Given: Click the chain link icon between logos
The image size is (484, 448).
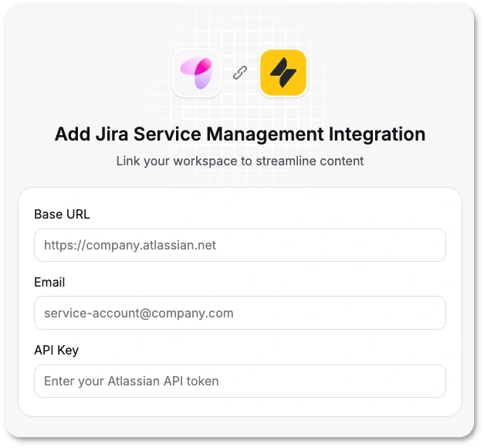Looking at the screenshot, I should pyautogui.click(x=240, y=73).
